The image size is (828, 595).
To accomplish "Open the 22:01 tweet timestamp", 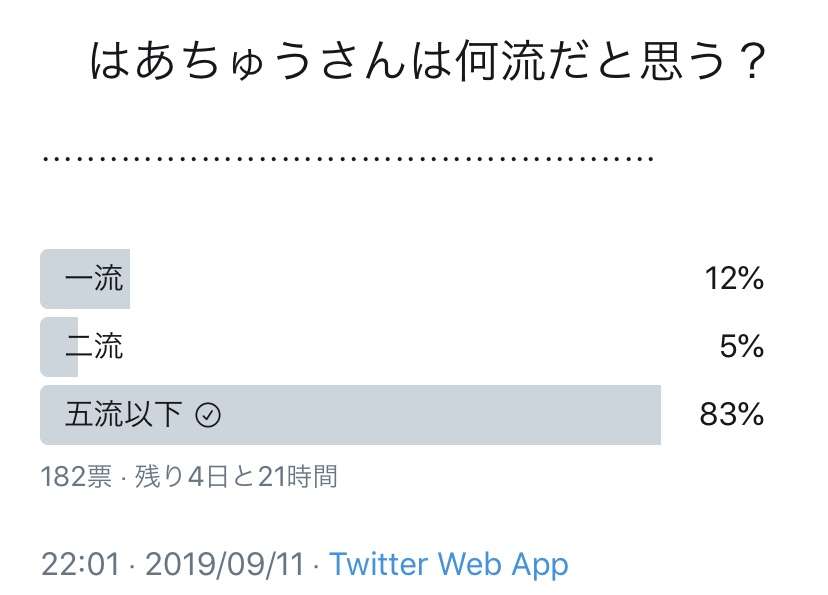I will click(x=81, y=564).
